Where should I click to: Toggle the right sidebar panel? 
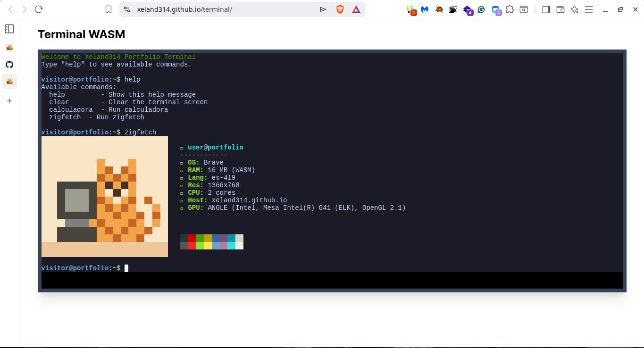(x=546, y=9)
